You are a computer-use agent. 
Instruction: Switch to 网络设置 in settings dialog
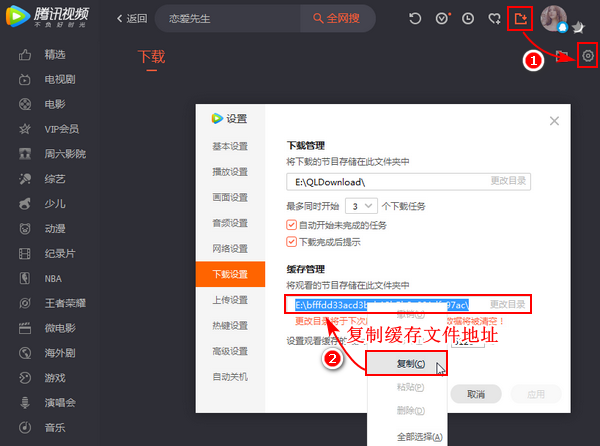click(230, 249)
